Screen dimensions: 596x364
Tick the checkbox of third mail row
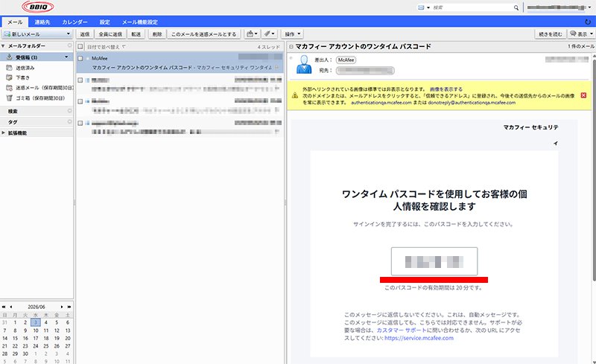tap(80, 101)
